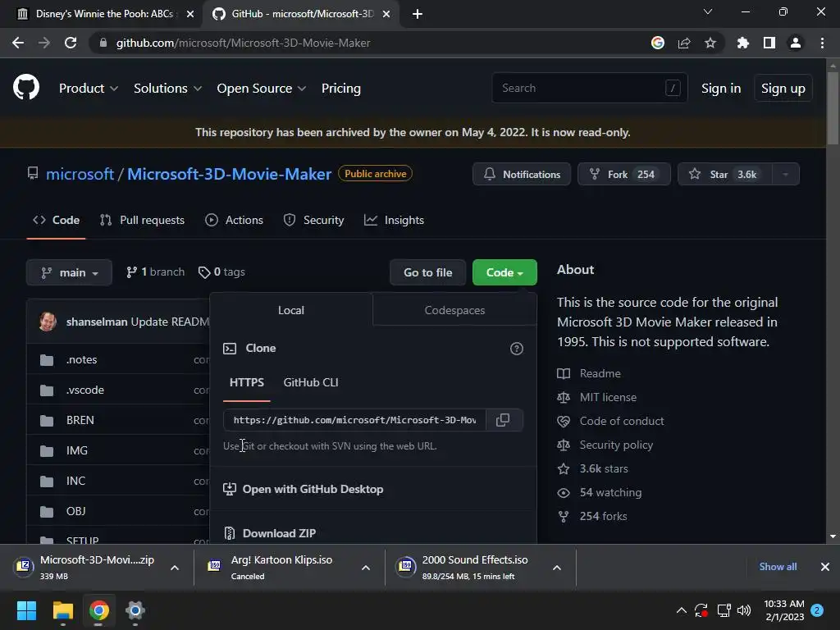840x630 pixels.
Task: Close the downloads bar
Action: tap(825, 567)
